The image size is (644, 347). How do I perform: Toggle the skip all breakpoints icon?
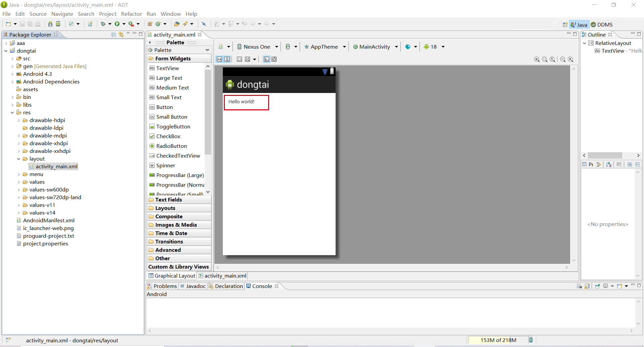point(204,24)
